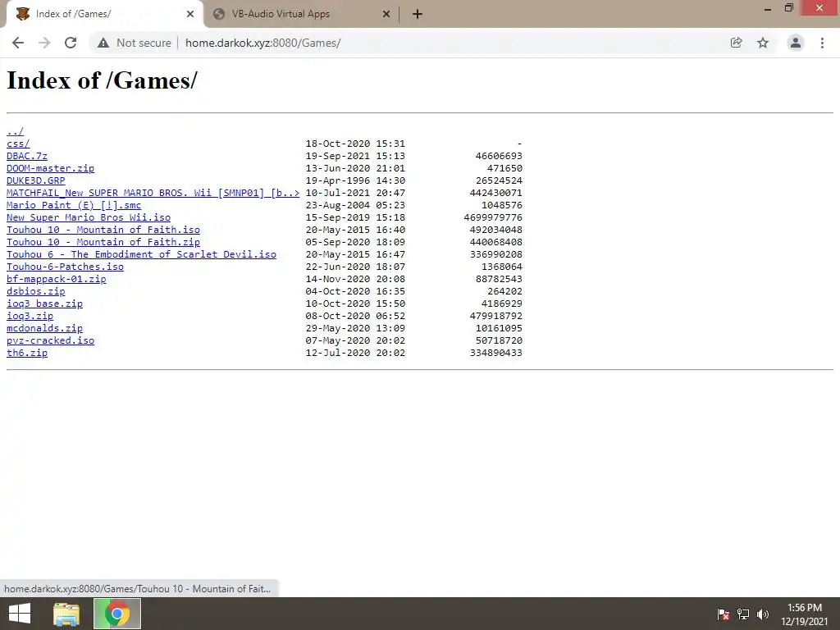The image size is (840, 630).
Task: Click the date 12-Jul-2020 20:02
Action: (x=355, y=353)
